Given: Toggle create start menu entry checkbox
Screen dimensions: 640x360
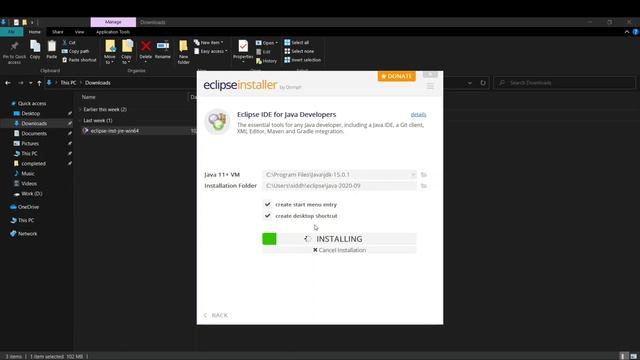Looking at the screenshot, I should coord(267,204).
